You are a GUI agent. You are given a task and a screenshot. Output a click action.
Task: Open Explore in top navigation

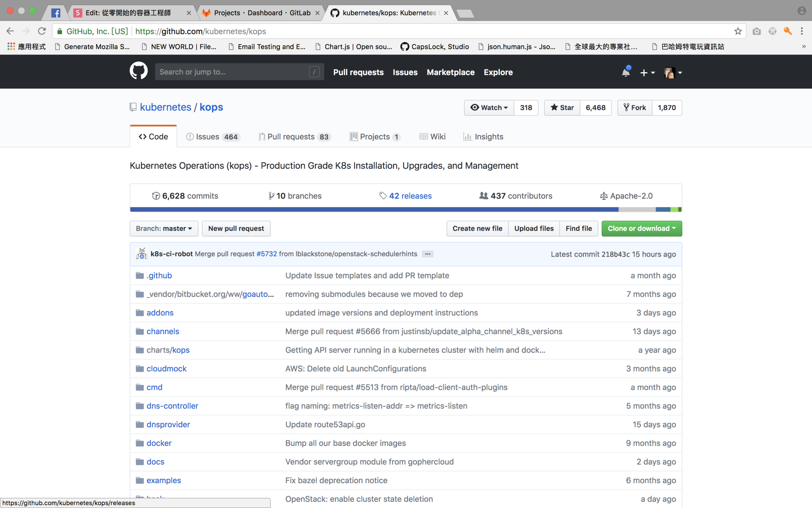498,72
